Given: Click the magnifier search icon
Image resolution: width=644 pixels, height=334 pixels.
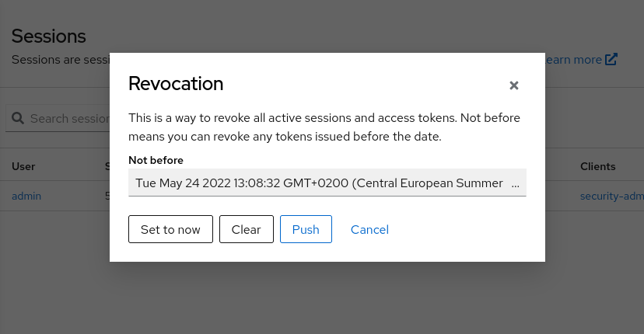Looking at the screenshot, I should coord(18,118).
